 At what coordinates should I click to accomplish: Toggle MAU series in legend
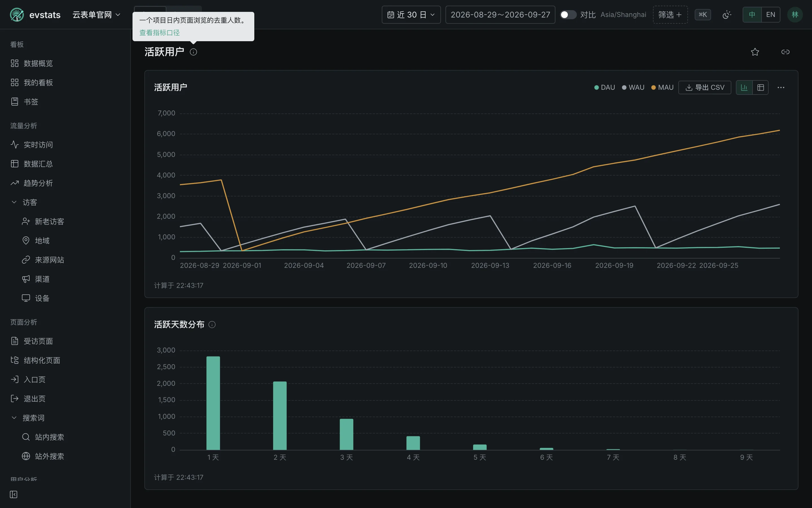click(x=662, y=88)
